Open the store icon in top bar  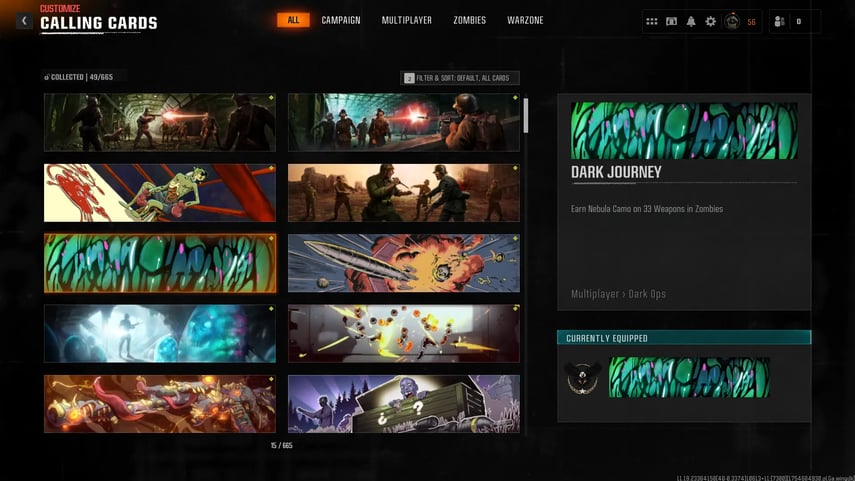point(672,21)
